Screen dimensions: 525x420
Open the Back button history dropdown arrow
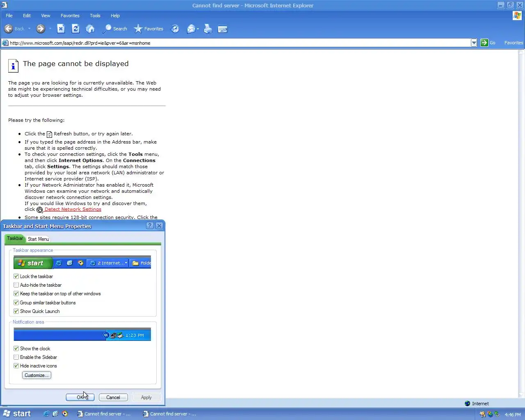29,29
